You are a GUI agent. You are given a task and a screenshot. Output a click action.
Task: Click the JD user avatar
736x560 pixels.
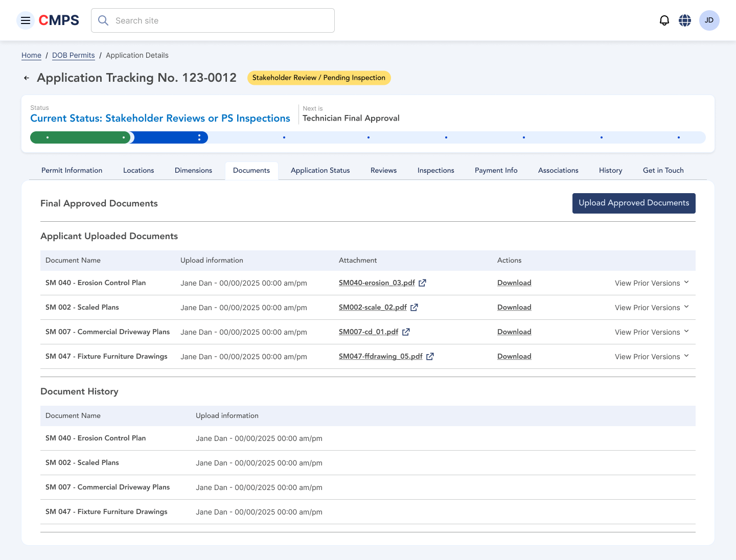coord(709,20)
